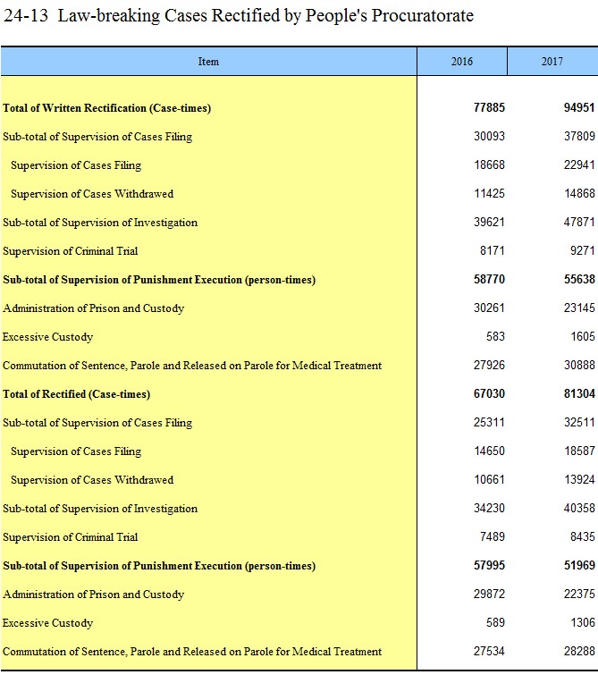Click the Investigation value 40358
Screen dimensions: 598x700
(579, 508)
